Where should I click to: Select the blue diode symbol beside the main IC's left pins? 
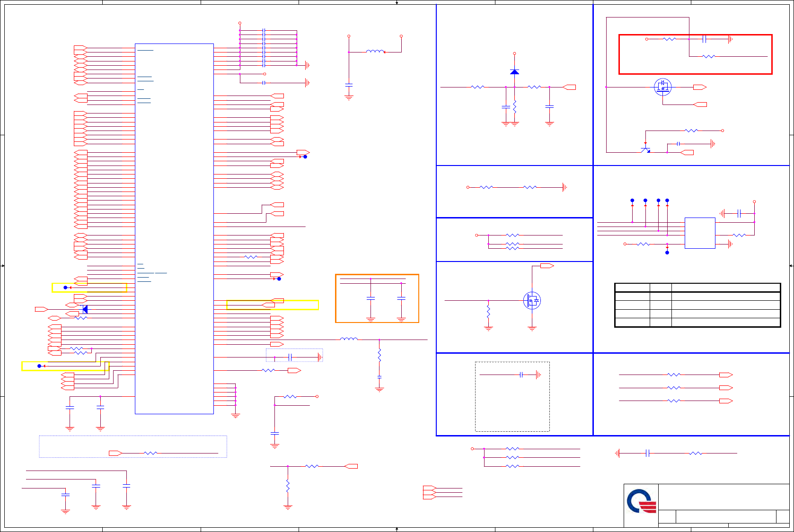pyautogui.click(x=85, y=309)
